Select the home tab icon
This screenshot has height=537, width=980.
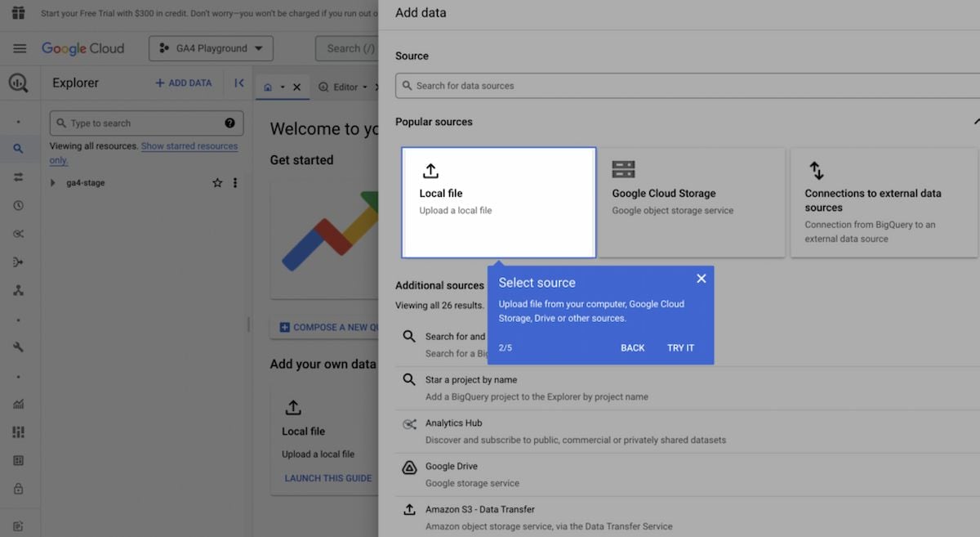click(x=268, y=87)
